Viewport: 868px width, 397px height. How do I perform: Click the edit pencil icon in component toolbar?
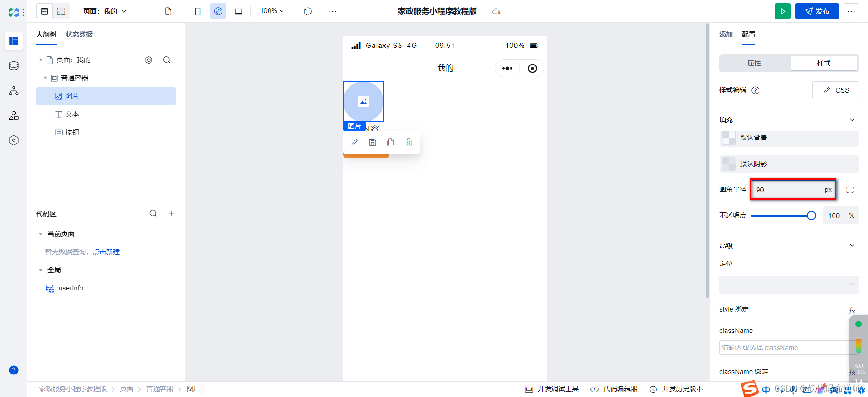click(x=354, y=143)
